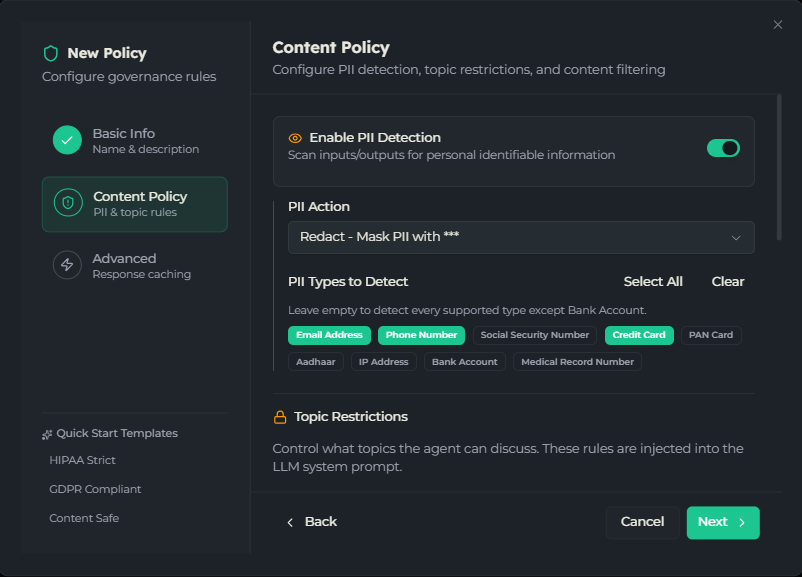This screenshot has height=577, width=802.
Task: Apply the Content Safe template
Action: 84,519
